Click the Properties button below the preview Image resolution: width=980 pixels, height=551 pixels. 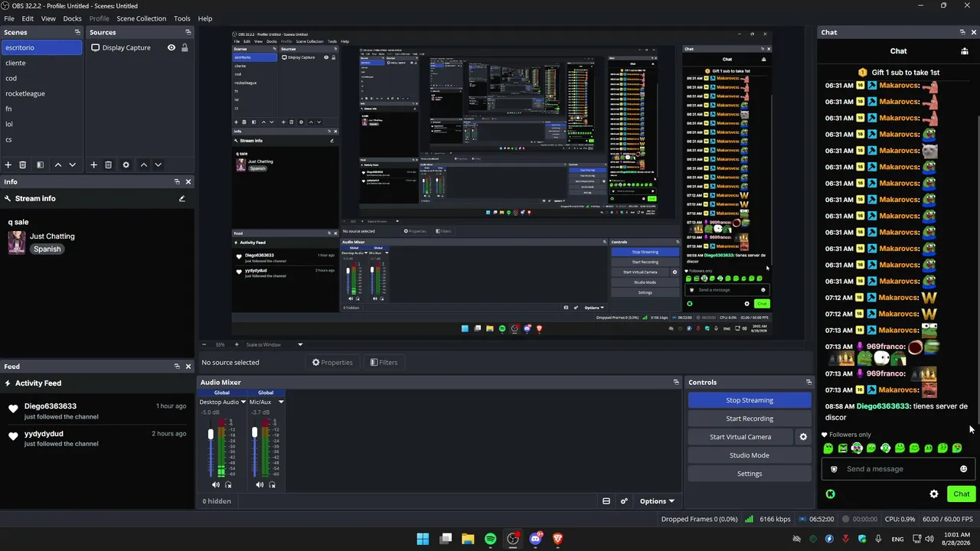pyautogui.click(x=333, y=363)
